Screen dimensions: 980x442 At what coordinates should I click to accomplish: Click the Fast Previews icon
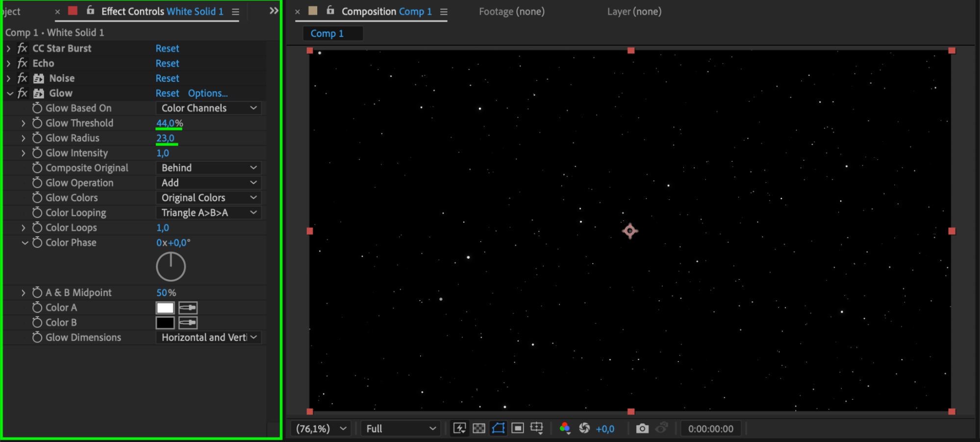click(x=459, y=428)
